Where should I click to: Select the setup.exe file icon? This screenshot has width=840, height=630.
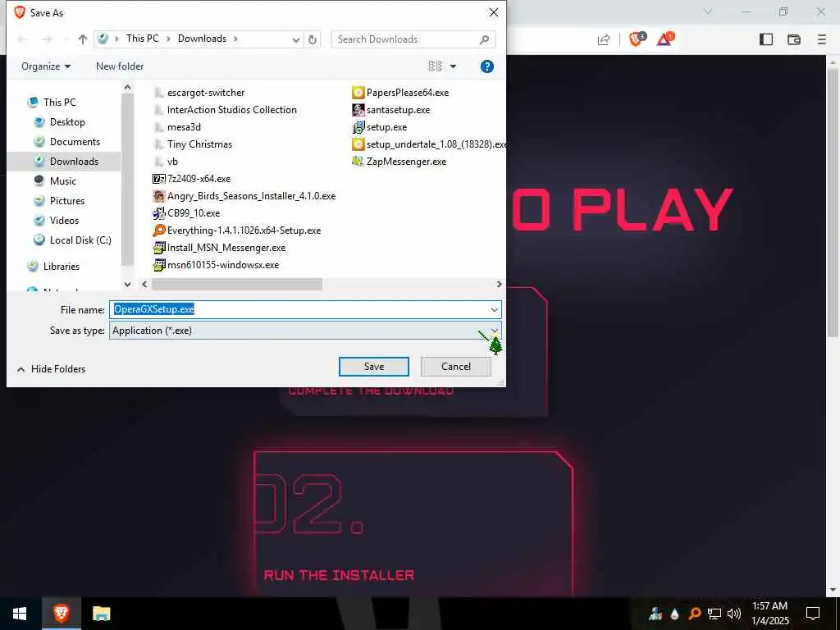(x=358, y=127)
